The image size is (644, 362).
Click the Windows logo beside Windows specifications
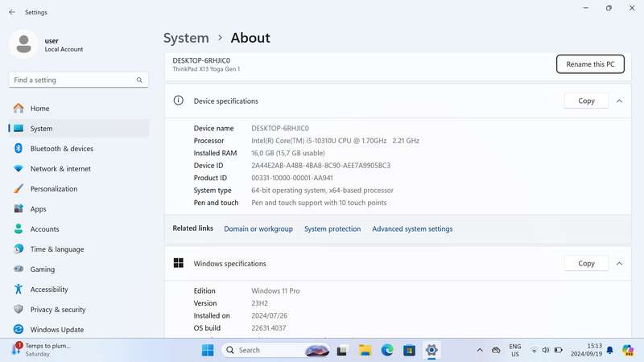tap(178, 263)
